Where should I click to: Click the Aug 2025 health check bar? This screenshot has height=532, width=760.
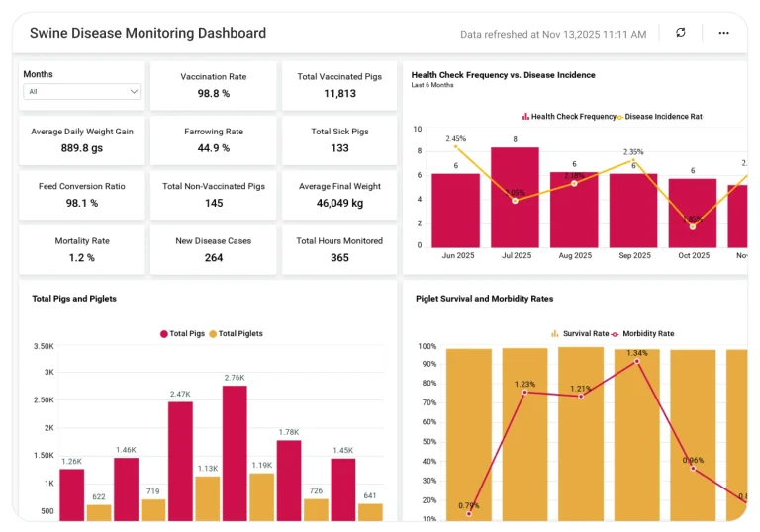coord(574,210)
